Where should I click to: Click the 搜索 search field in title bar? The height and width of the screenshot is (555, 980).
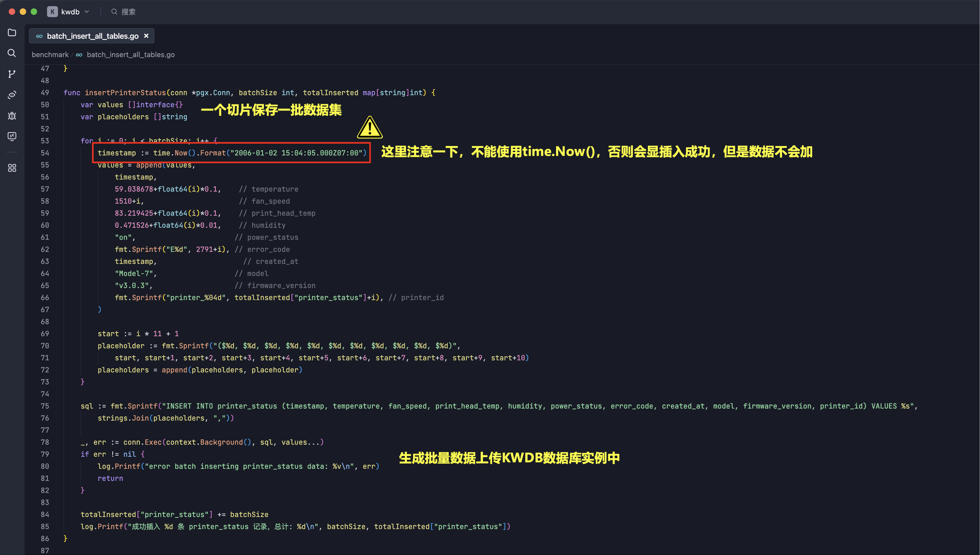click(128, 12)
